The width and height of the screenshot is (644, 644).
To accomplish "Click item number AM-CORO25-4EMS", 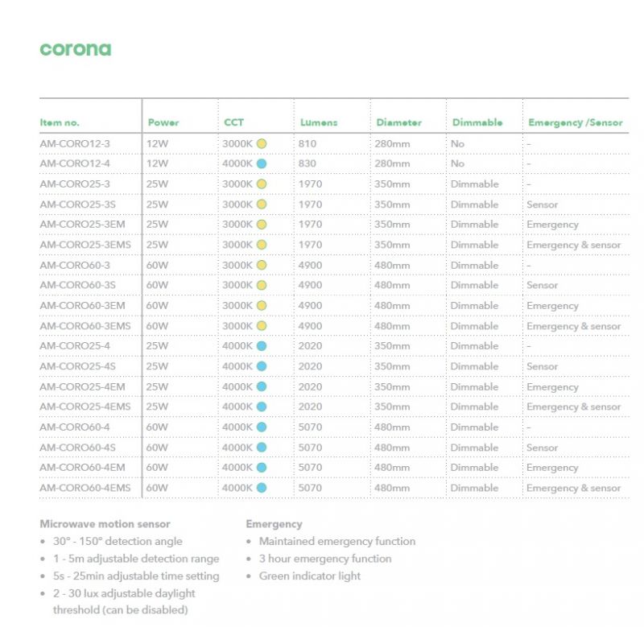I will (85, 407).
